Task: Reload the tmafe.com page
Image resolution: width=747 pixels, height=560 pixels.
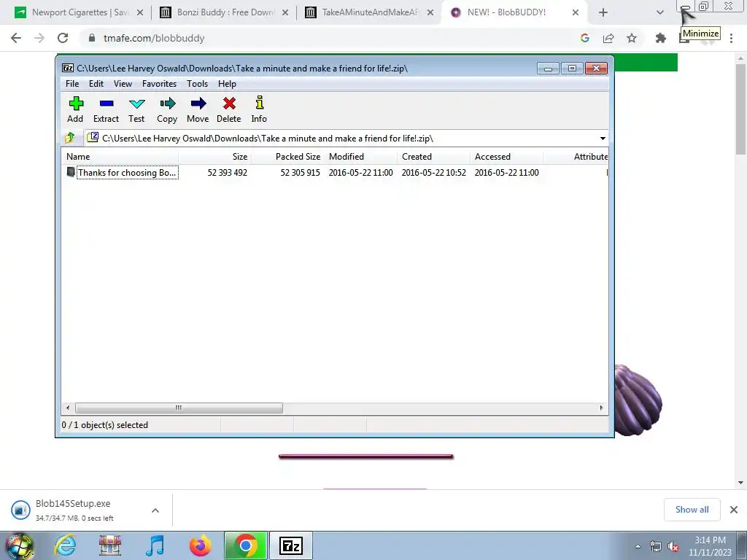Action: point(63,38)
